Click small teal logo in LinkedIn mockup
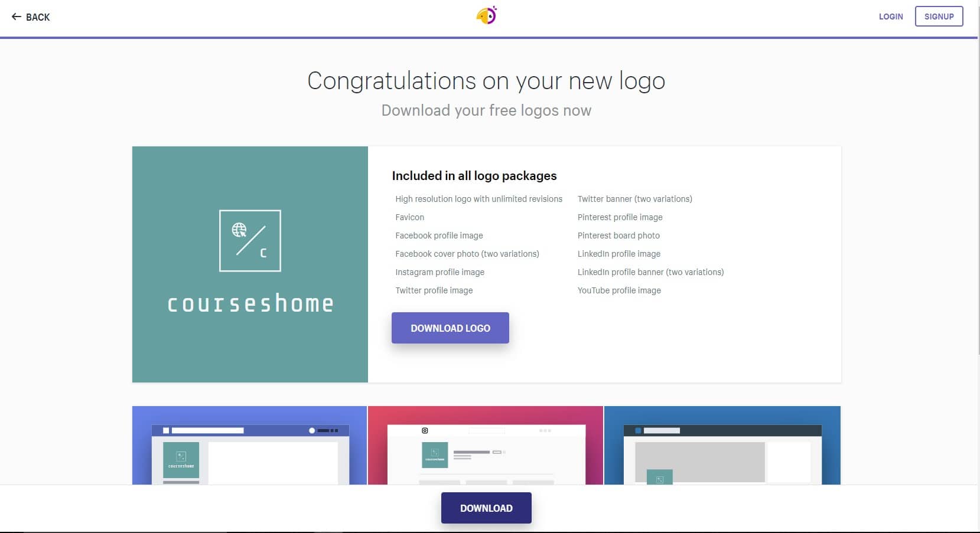This screenshot has width=980, height=533. 659,477
